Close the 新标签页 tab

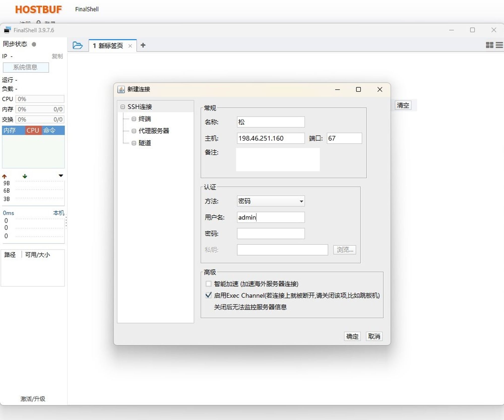click(130, 46)
